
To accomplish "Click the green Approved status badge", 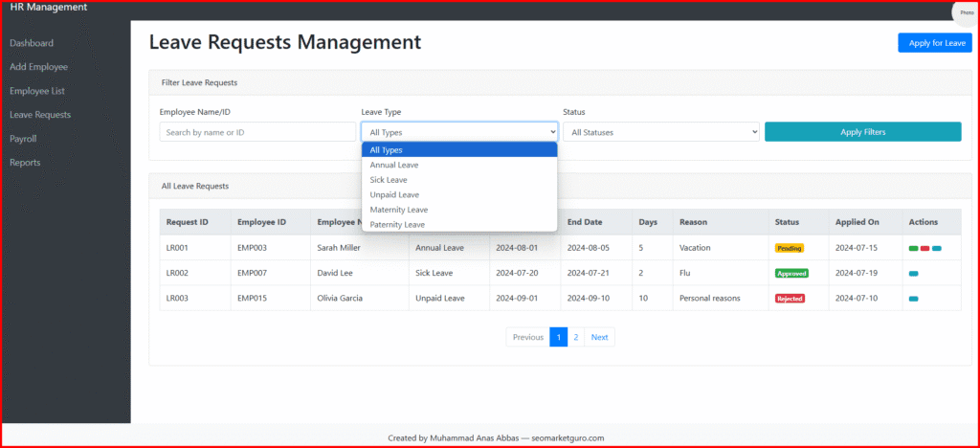I will pyautogui.click(x=791, y=273).
